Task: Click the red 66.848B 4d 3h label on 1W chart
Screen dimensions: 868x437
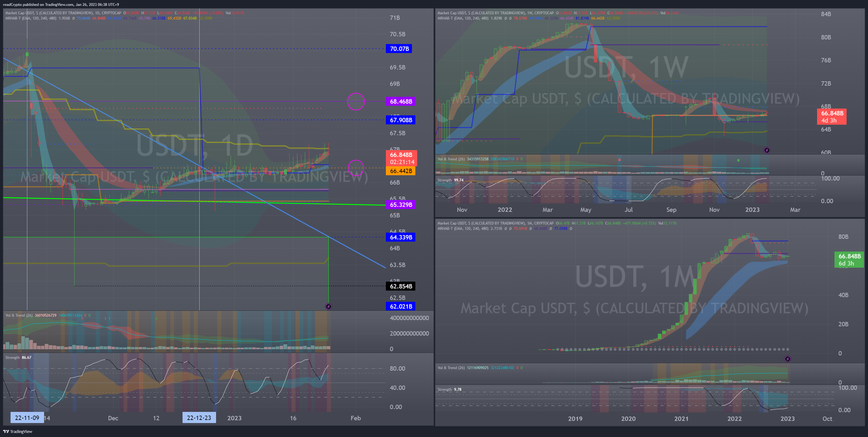Action: 832,117
